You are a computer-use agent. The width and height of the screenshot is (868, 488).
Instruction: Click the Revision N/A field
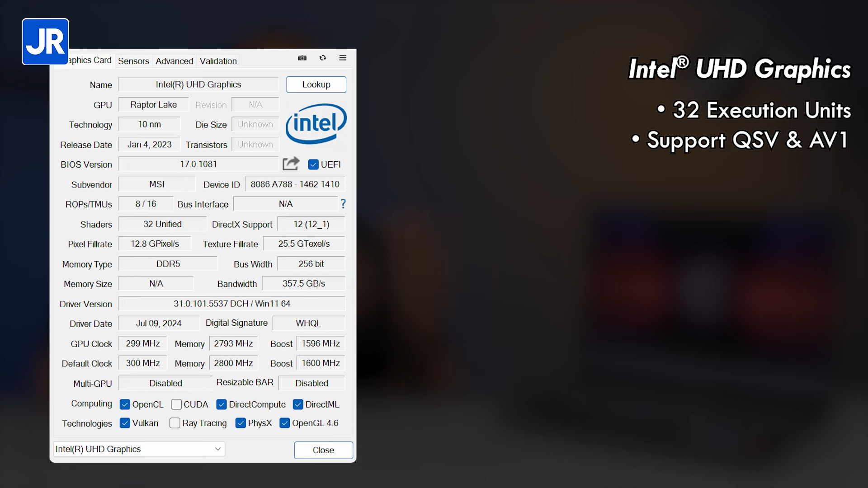point(255,104)
